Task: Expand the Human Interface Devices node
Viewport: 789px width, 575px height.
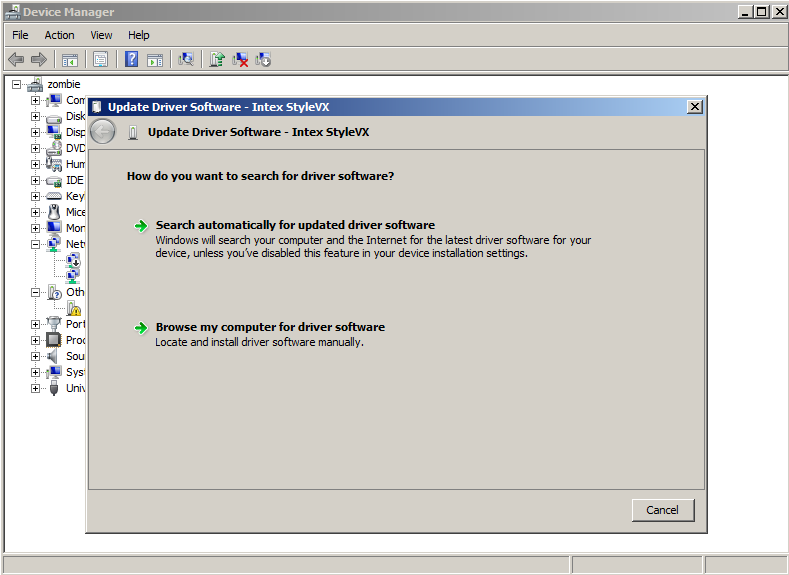Action: [35, 165]
